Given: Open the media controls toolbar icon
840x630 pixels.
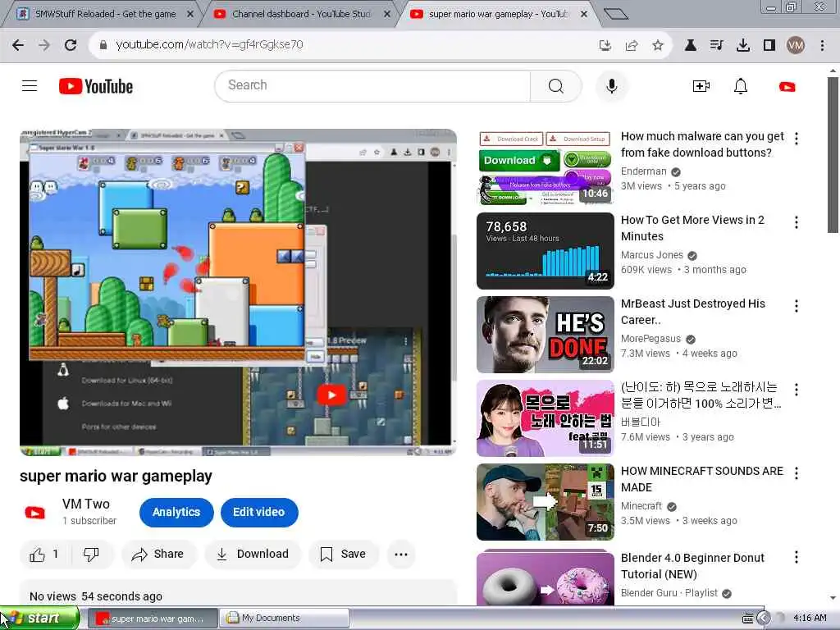Looking at the screenshot, I should click(717, 46).
